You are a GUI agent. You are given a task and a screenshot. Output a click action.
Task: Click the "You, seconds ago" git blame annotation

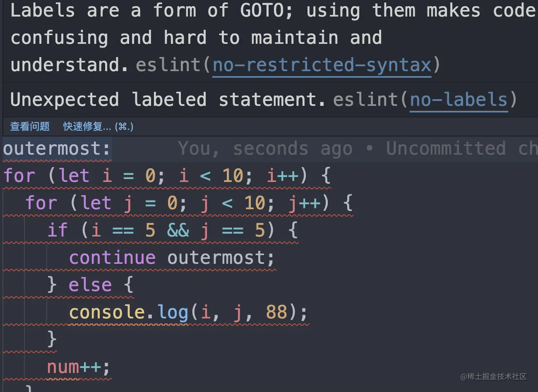pyautogui.click(x=265, y=149)
